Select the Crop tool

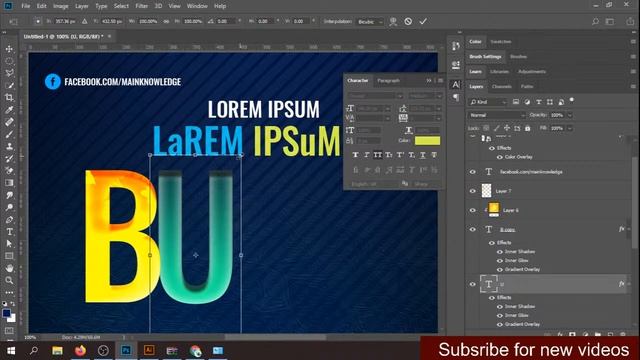[x=9, y=98]
